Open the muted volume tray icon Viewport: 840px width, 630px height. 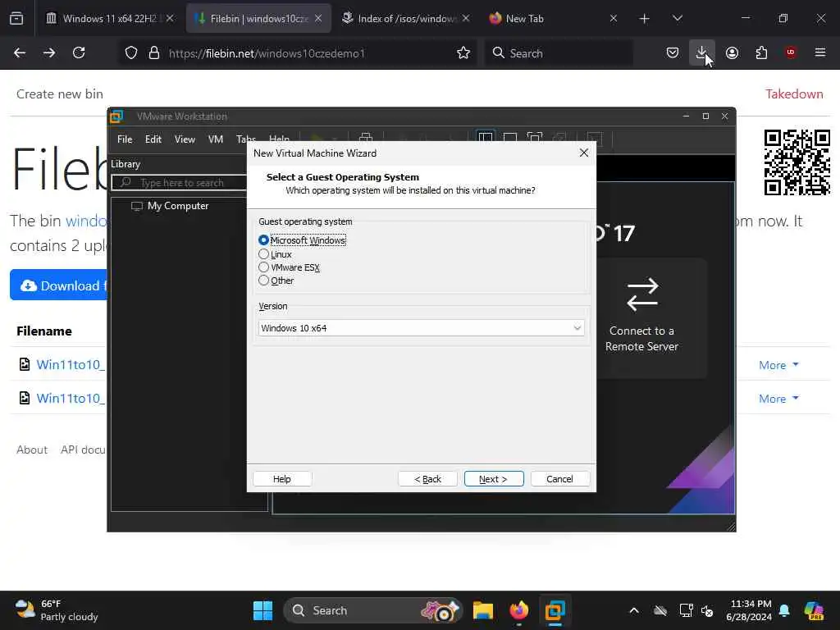[x=707, y=610]
